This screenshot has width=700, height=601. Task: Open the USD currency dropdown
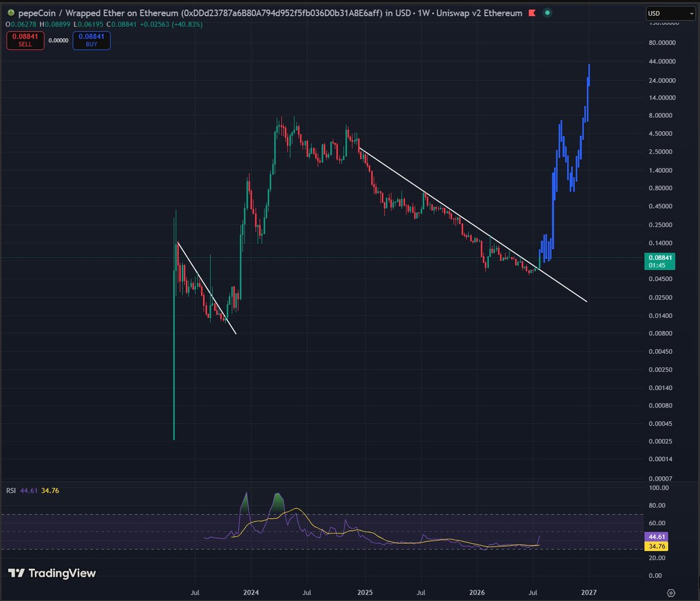[671, 13]
